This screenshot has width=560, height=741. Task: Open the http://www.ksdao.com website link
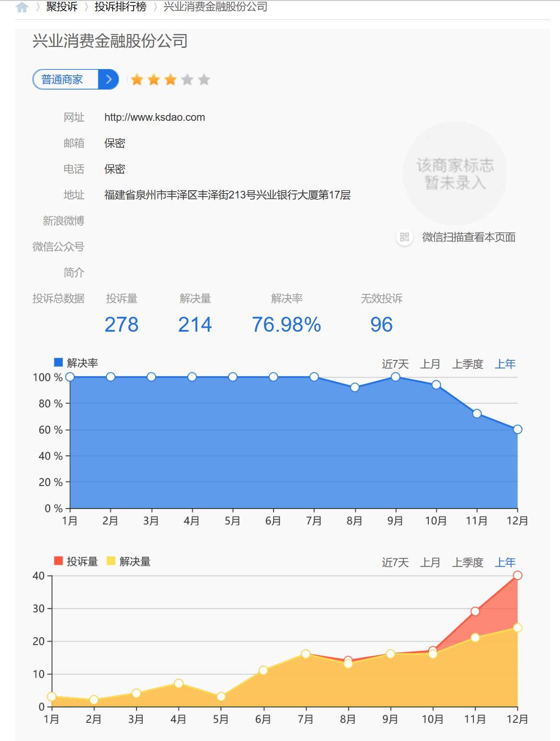155,117
